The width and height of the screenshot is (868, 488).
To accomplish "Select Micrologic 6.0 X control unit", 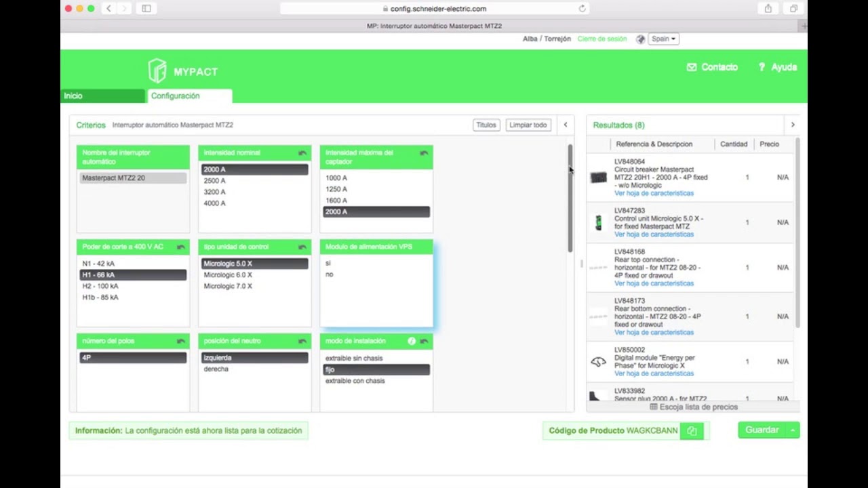I will click(255, 275).
